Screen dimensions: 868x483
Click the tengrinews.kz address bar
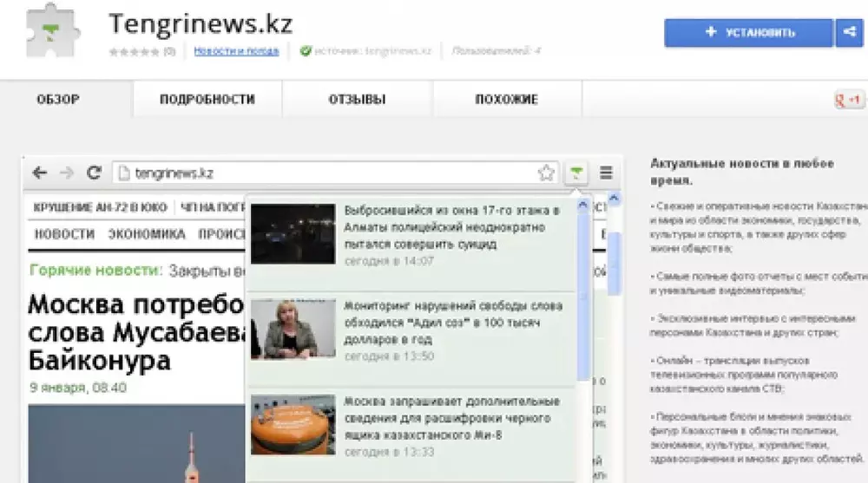tap(330, 173)
